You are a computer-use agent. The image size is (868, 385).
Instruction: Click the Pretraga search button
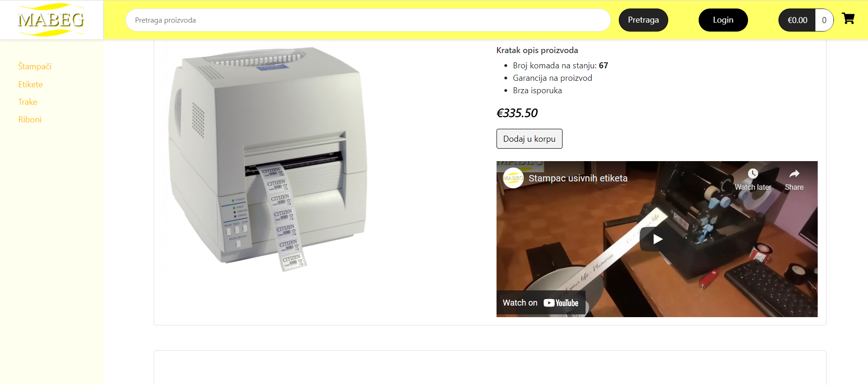[x=643, y=20]
